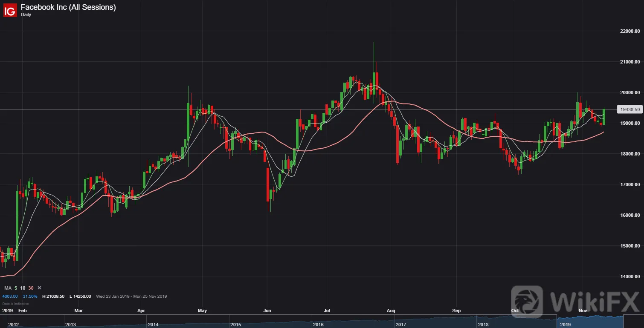Screen dimensions: 644x328
Task: Click the 2019 year label left of Feb
Action: point(8,311)
